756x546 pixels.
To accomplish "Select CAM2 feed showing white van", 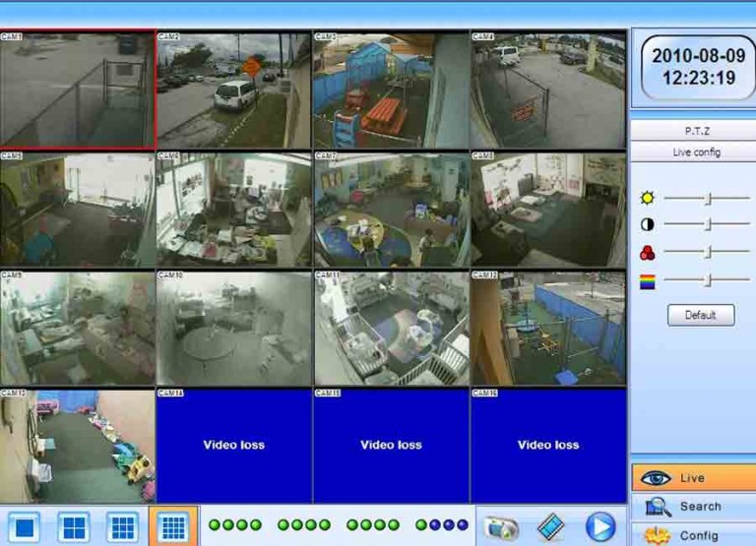I will pyautogui.click(x=234, y=91).
